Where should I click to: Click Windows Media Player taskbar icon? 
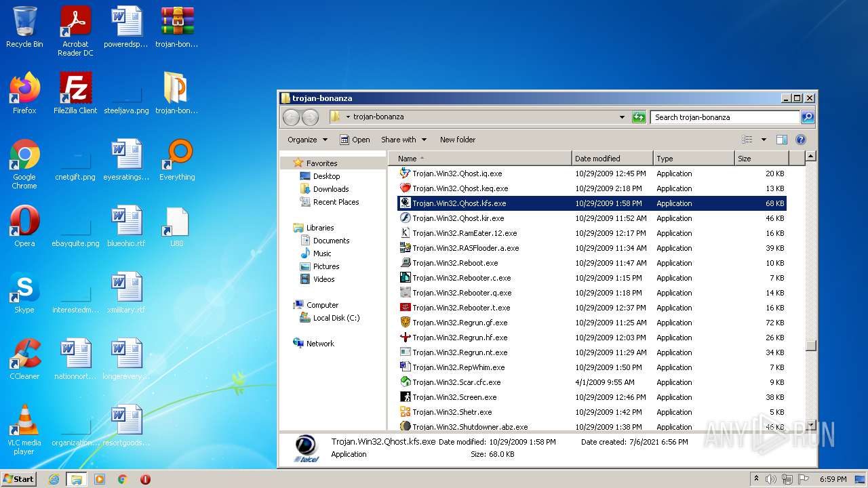(x=100, y=479)
